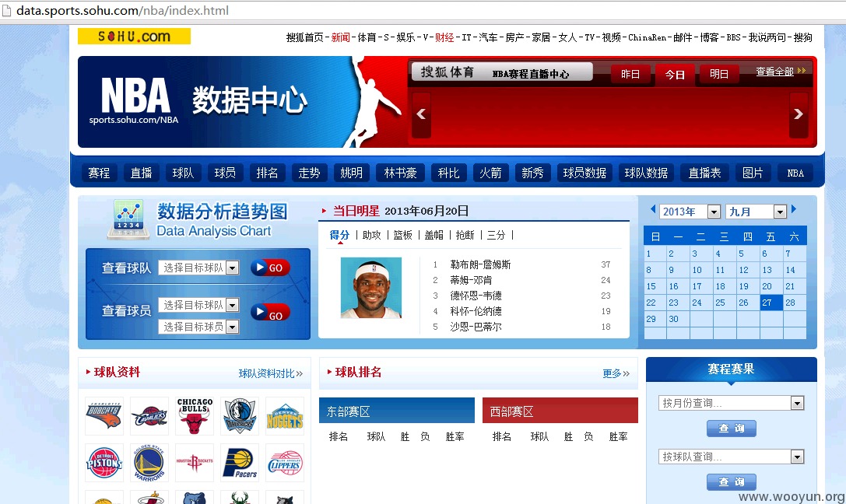Open the 2013年 year dropdown
The height and width of the screenshot is (504, 846).
[x=690, y=212]
